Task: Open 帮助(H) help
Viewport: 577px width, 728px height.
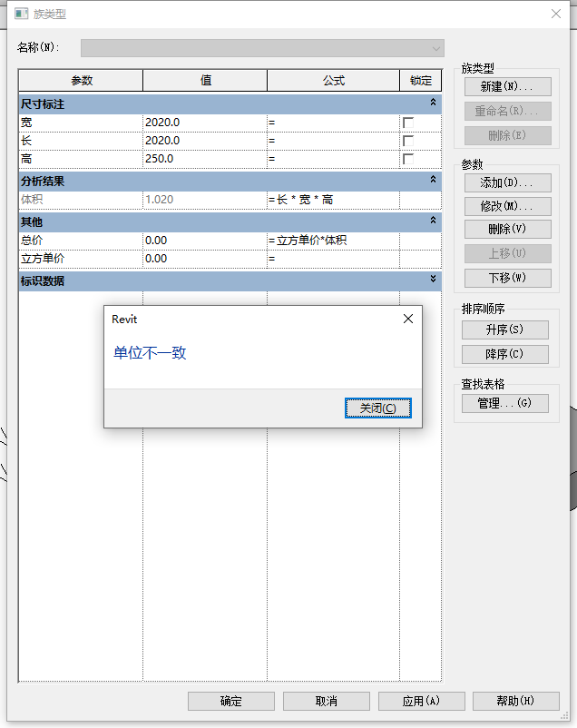Action: point(516,701)
